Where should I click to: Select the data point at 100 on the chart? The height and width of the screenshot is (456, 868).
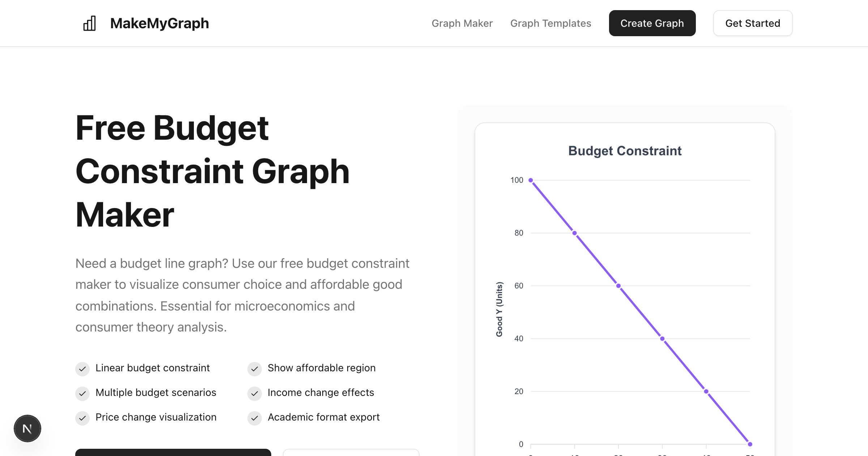click(531, 180)
